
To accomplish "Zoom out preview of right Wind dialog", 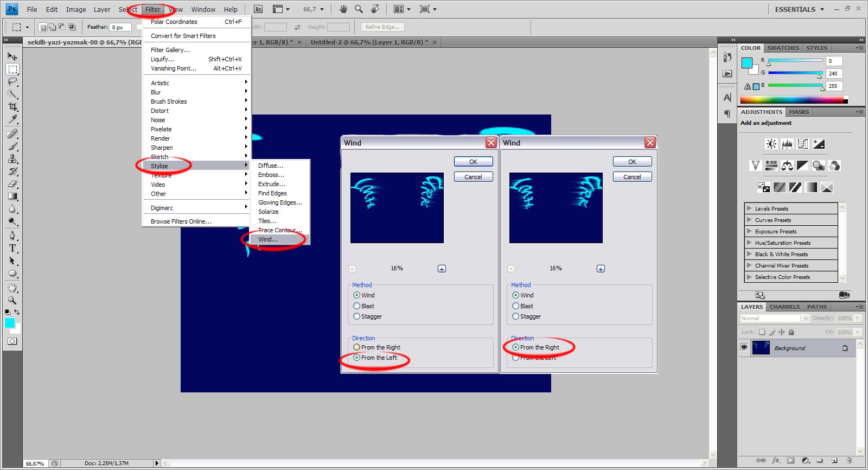I will click(511, 269).
